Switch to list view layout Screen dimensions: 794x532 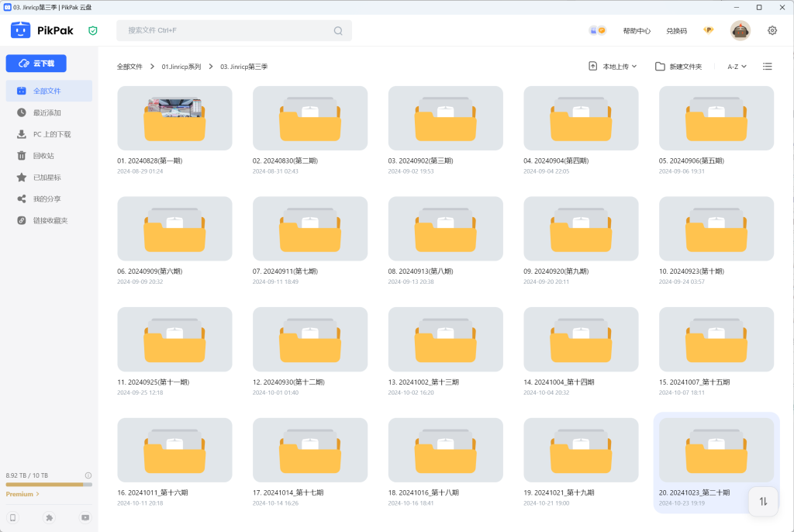pyautogui.click(x=767, y=66)
